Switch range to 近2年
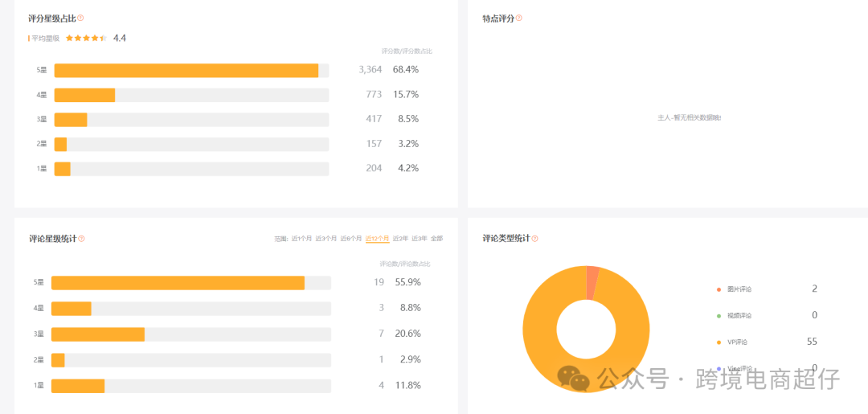Screen dimensions: 868x414 pos(399,239)
